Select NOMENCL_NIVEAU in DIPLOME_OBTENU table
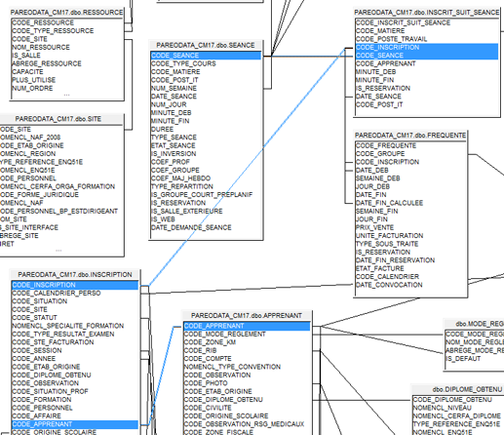 click(x=443, y=408)
